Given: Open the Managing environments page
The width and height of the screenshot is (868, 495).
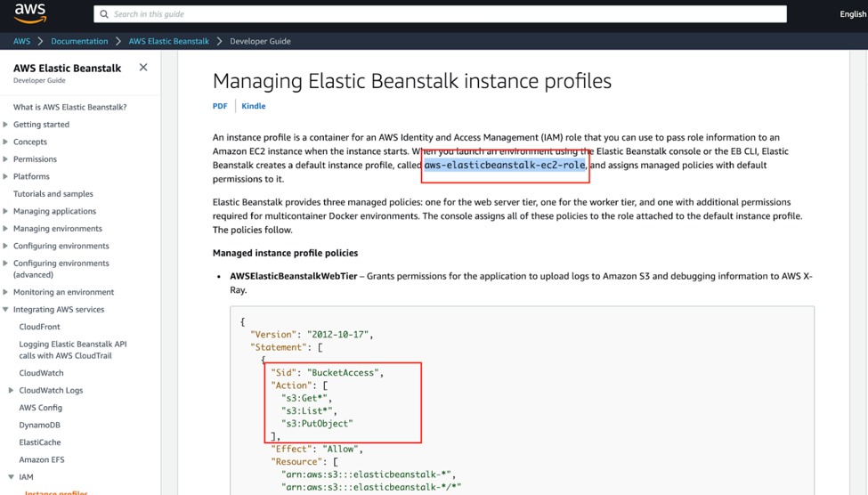Looking at the screenshot, I should pos(58,228).
